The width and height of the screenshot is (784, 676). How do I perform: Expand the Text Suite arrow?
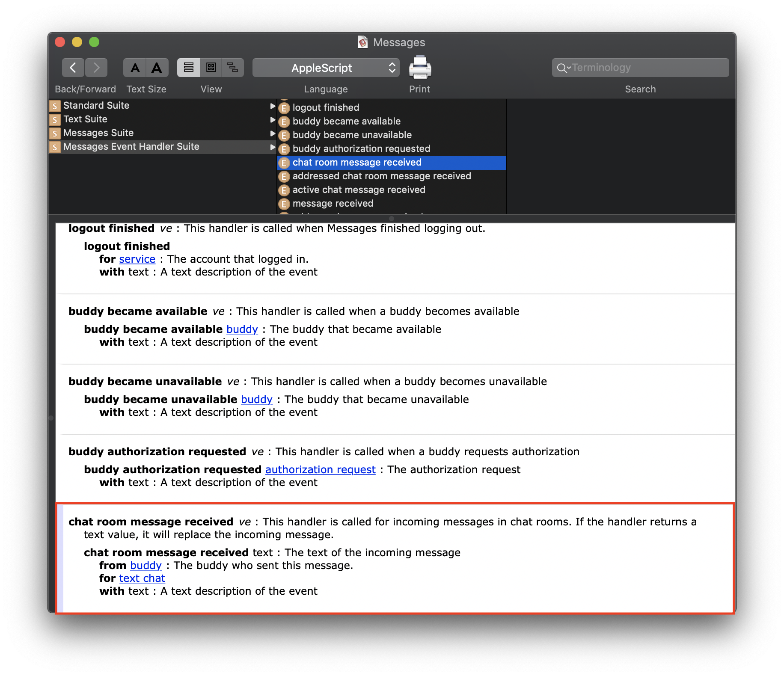pos(273,120)
